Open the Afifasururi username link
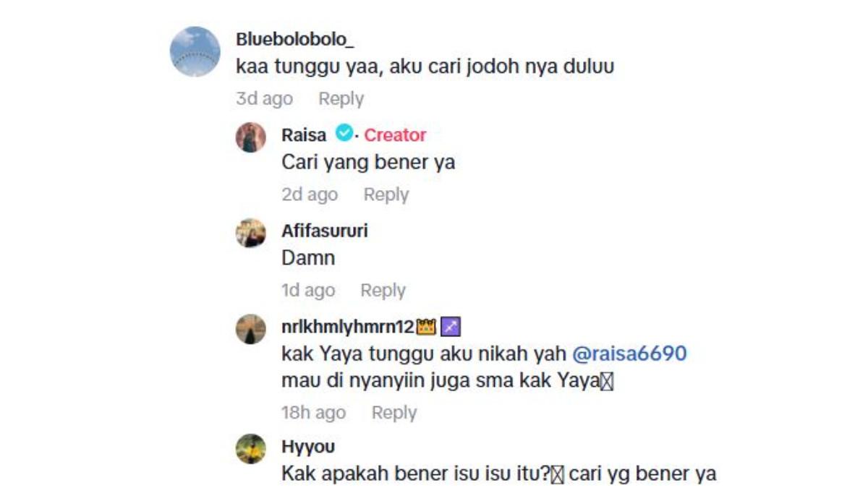The image size is (868, 488). [325, 231]
